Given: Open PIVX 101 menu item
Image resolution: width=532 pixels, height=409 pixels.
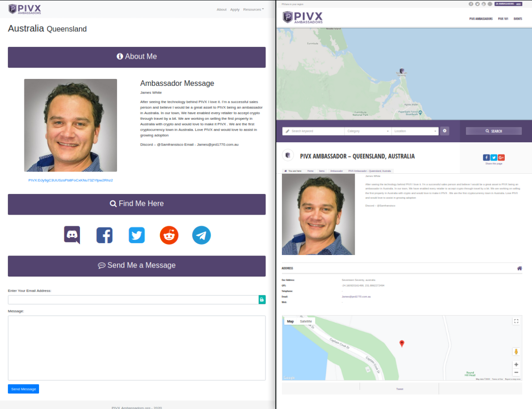Looking at the screenshot, I should point(503,19).
